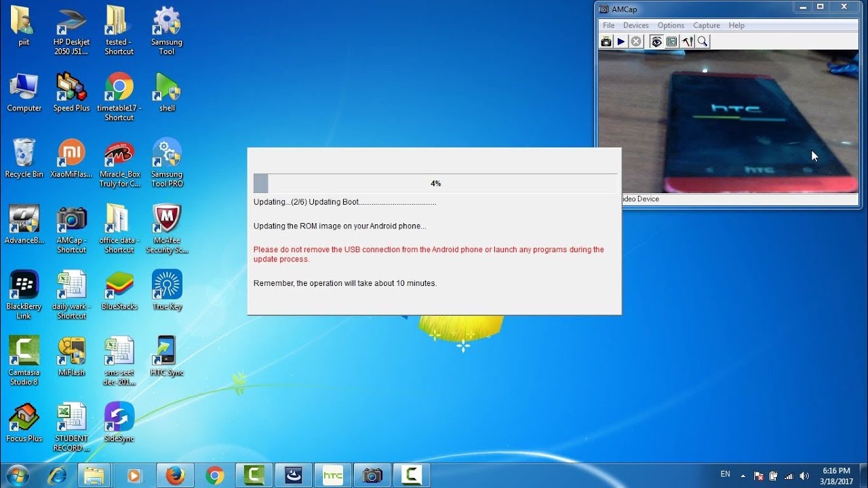This screenshot has height=488, width=868.
Task: Open the Capture menu in AMCap
Action: pyautogui.click(x=707, y=26)
